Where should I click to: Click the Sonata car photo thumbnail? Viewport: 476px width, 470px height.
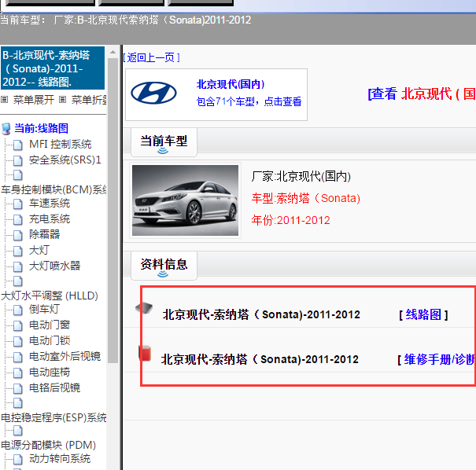tap(185, 200)
